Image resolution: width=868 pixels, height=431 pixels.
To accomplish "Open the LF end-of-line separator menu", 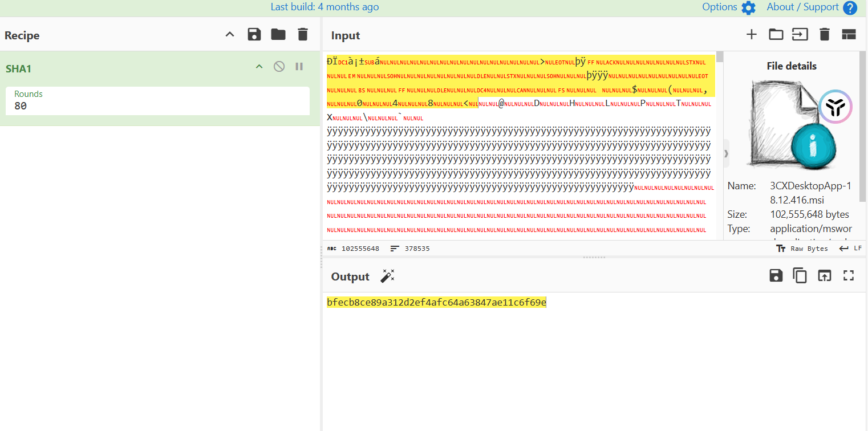I will [x=850, y=249].
